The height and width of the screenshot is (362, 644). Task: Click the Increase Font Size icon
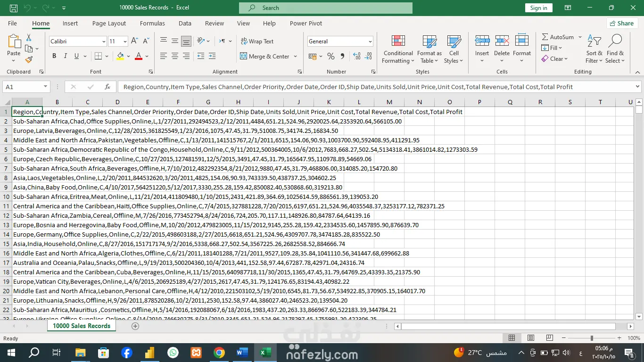[x=134, y=41]
